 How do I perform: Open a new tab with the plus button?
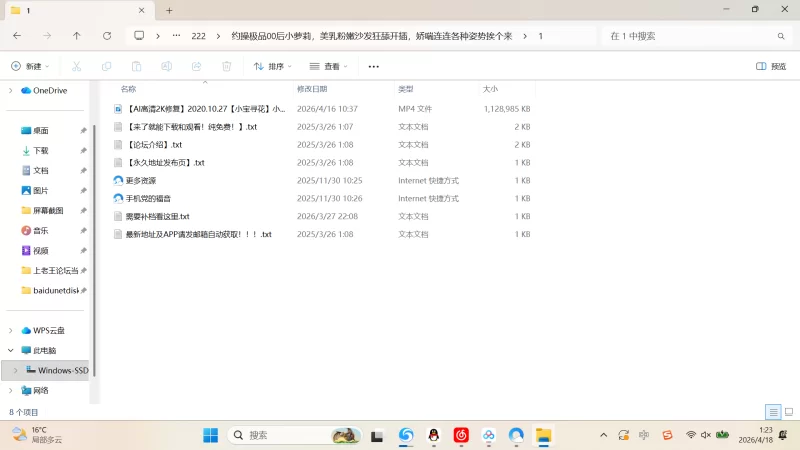(x=169, y=10)
